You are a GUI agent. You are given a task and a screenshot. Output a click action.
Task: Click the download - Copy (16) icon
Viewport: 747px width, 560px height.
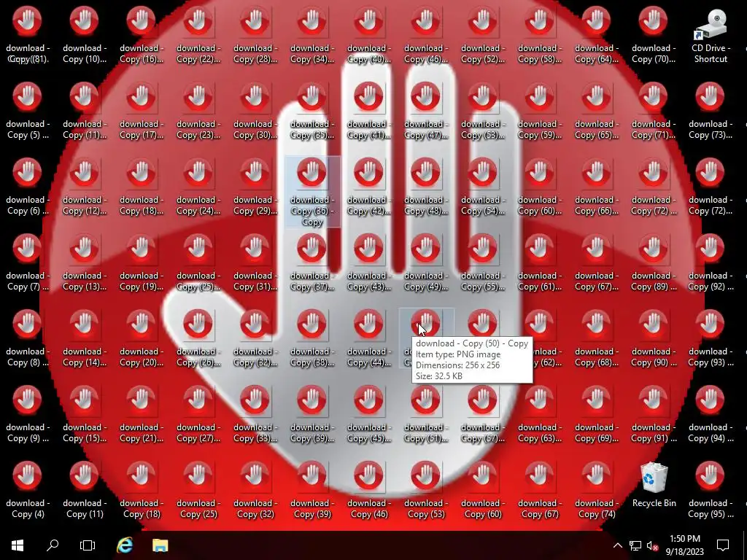click(x=141, y=36)
